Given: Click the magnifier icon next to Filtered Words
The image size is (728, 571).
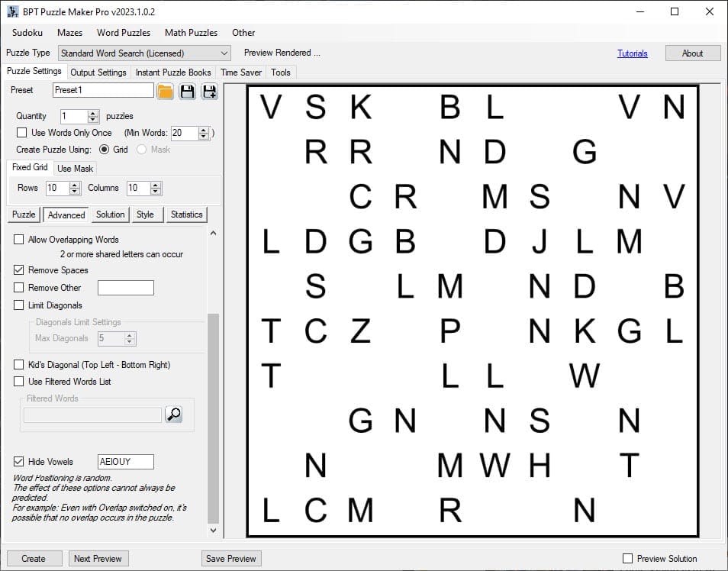Looking at the screenshot, I should [x=174, y=415].
